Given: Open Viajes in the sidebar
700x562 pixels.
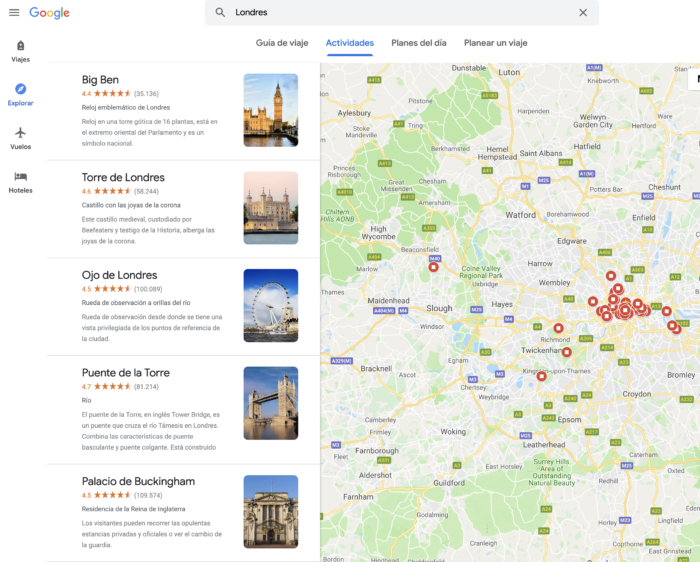Looking at the screenshot, I should [20, 51].
